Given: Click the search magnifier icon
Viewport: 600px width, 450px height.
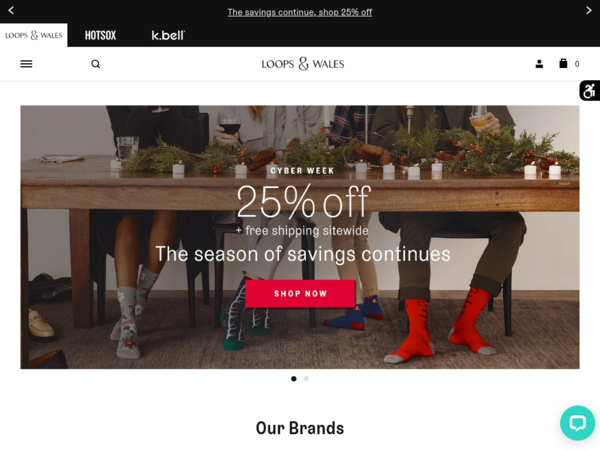Looking at the screenshot, I should pyautogui.click(x=96, y=64).
